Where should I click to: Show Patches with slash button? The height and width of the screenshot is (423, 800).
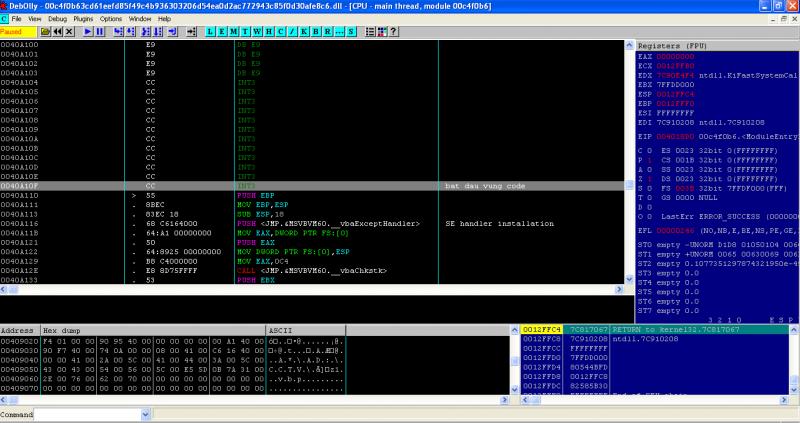pos(292,32)
